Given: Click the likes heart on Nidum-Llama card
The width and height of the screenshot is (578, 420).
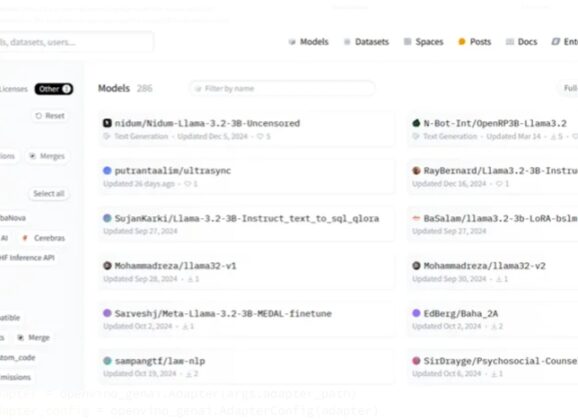Looking at the screenshot, I should 260,136.
